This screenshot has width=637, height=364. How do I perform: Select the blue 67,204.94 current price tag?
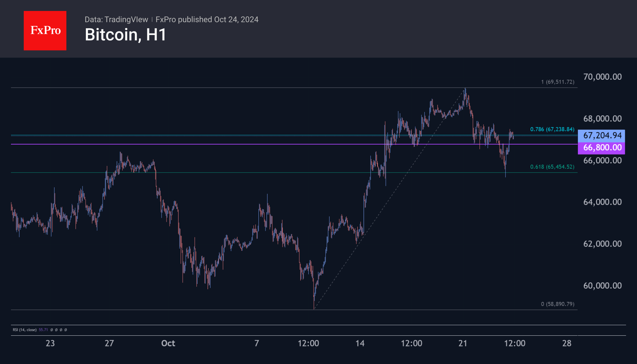[601, 135]
